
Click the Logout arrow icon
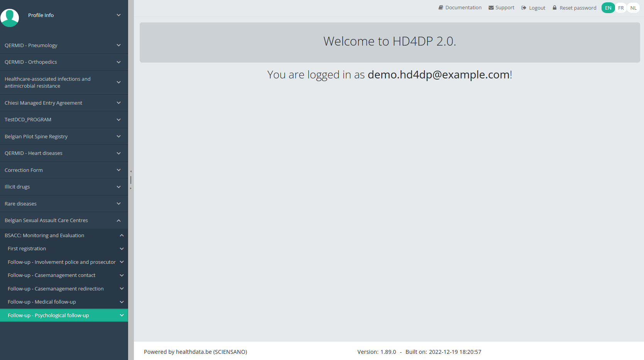(x=524, y=8)
